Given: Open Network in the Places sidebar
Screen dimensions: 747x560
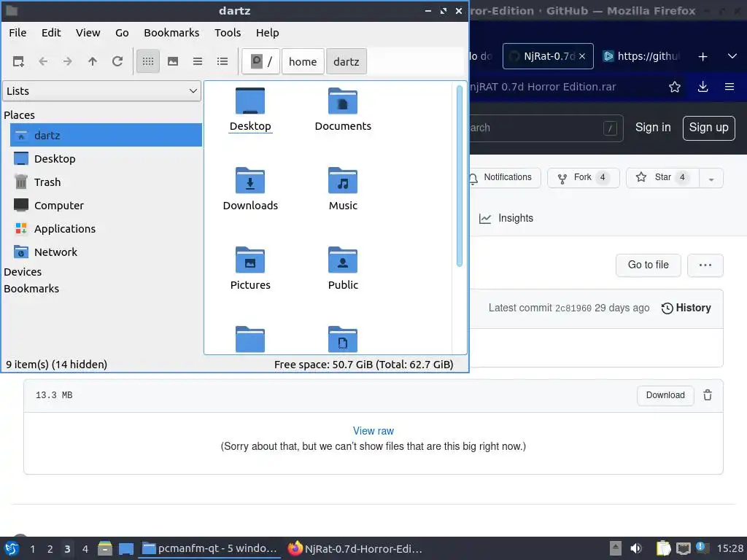Looking at the screenshot, I should click(106, 252).
